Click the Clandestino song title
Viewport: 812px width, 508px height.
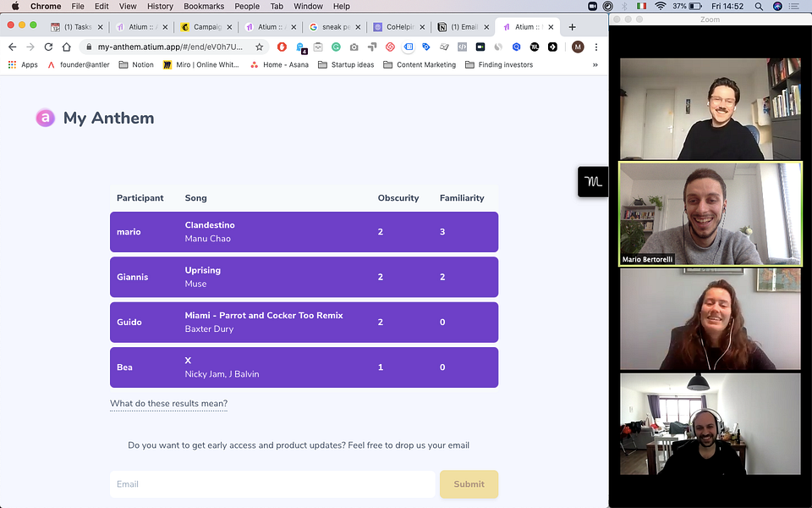coord(210,225)
